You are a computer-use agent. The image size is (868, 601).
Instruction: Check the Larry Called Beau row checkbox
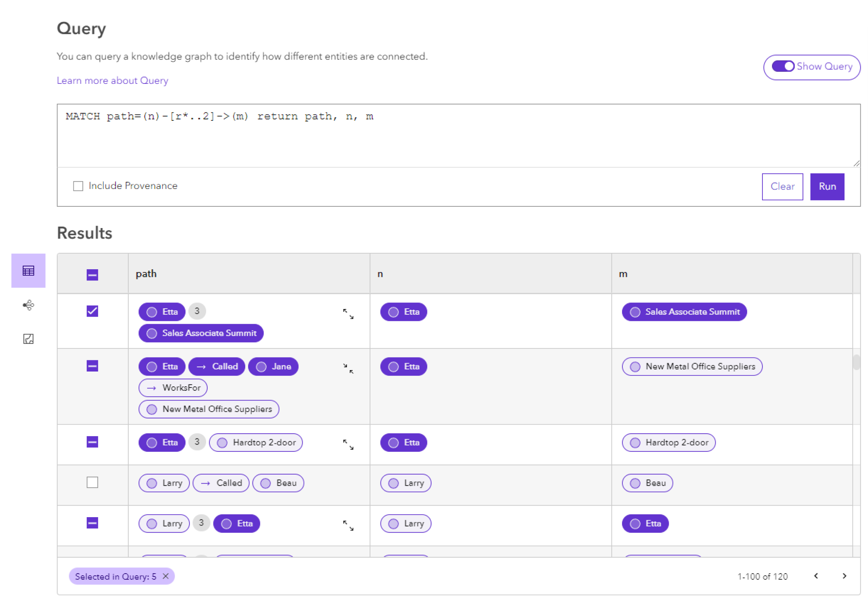[92, 483]
